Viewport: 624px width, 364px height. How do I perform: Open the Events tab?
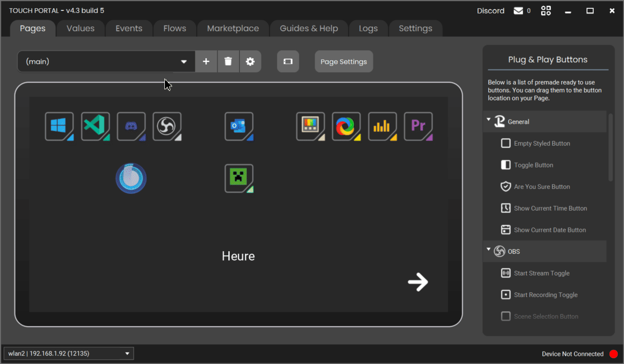[129, 29]
